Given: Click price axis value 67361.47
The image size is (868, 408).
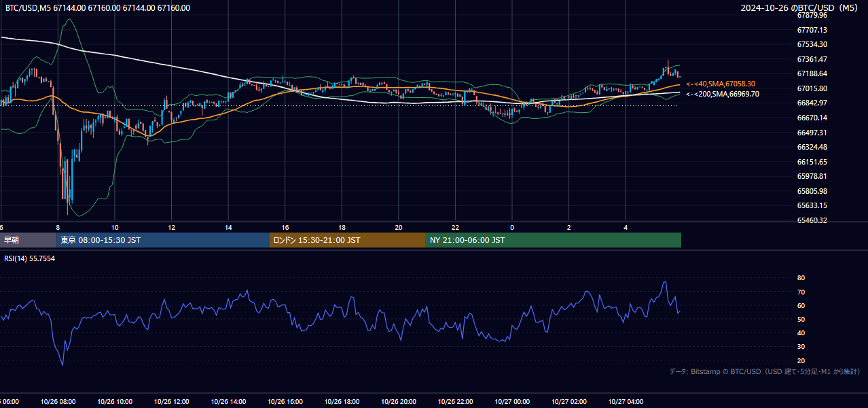Looking at the screenshot, I should coord(812,59).
